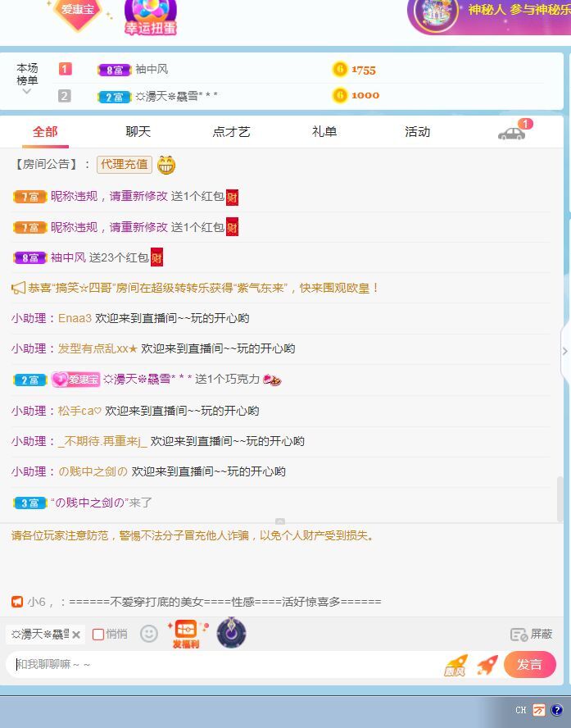
Task: Click the gold coin icon beside 1755
Action: [339, 70]
